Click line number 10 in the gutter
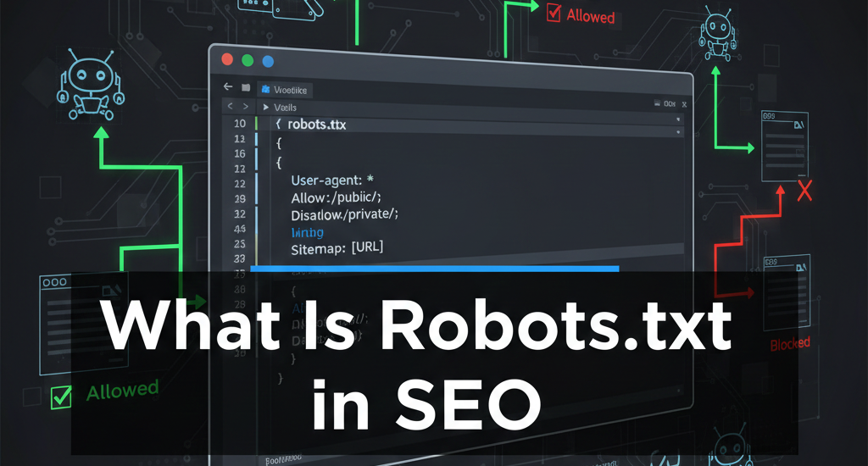Image resolution: width=868 pixels, height=466 pixels. 240,124
